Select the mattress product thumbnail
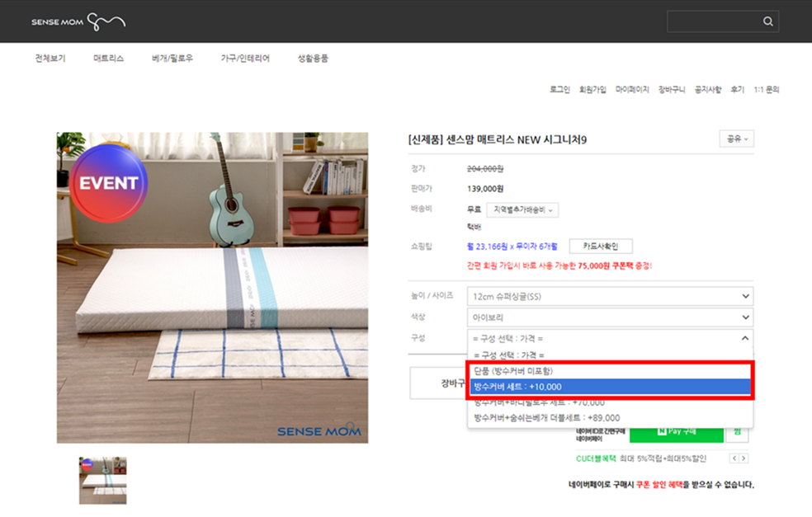 (x=102, y=480)
